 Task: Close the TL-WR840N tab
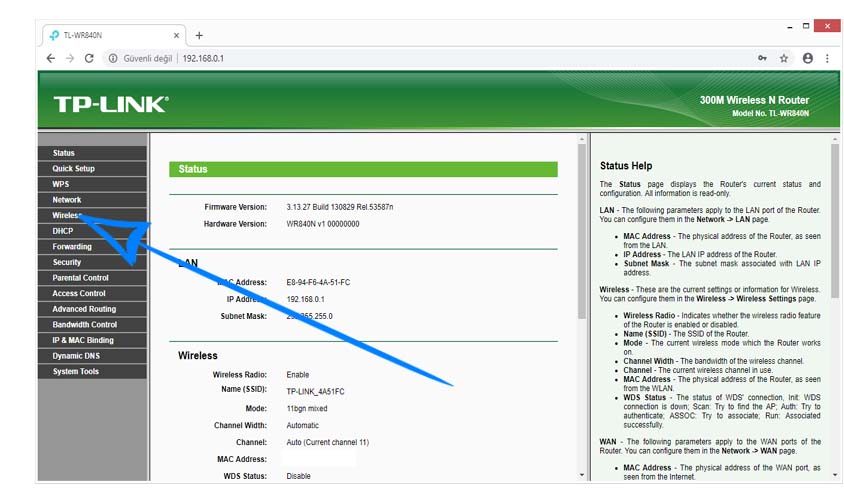[x=177, y=35]
